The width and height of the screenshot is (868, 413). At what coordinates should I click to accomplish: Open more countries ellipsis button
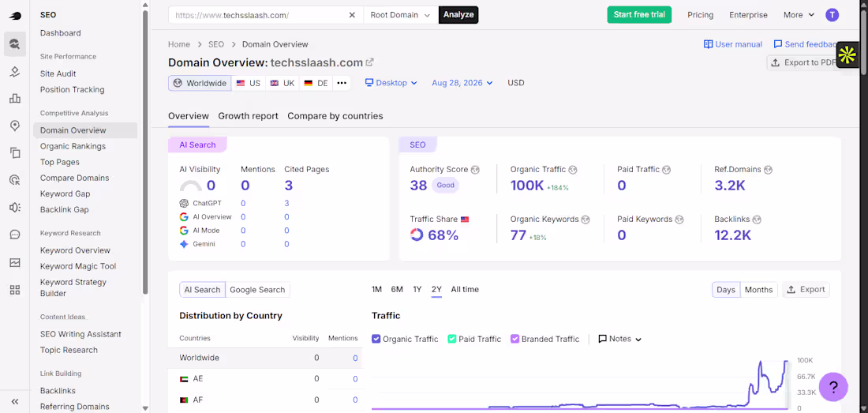pyautogui.click(x=342, y=83)
